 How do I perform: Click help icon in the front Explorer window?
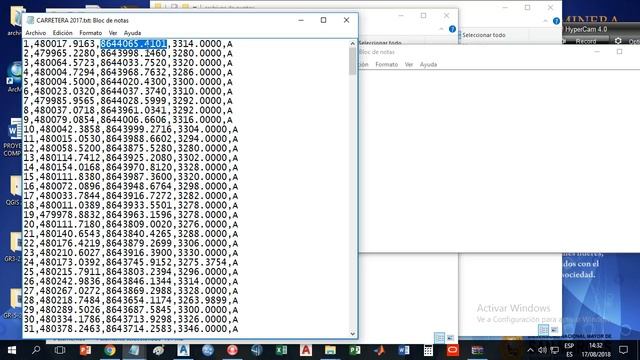click(452, 29)
